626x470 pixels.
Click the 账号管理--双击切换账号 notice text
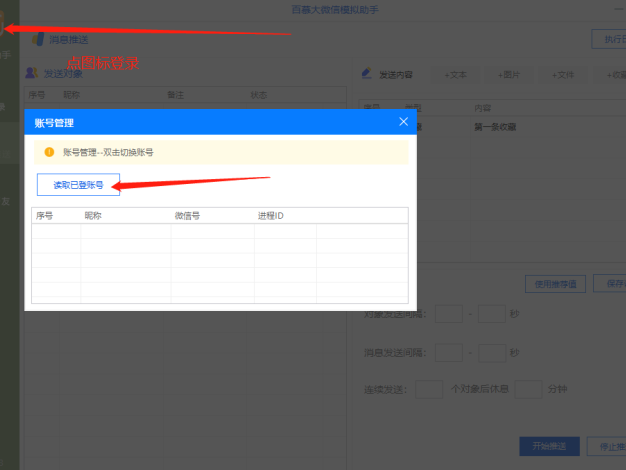click(108, 152)
